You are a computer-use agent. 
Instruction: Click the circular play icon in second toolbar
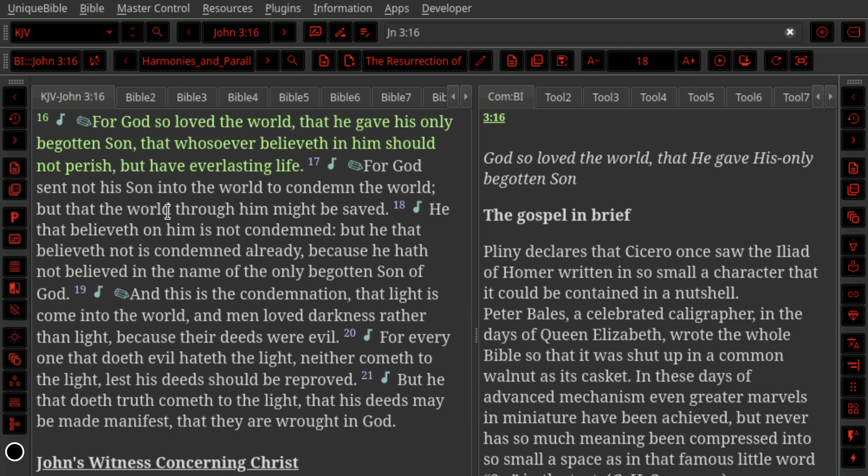click(x=720, y=61)
